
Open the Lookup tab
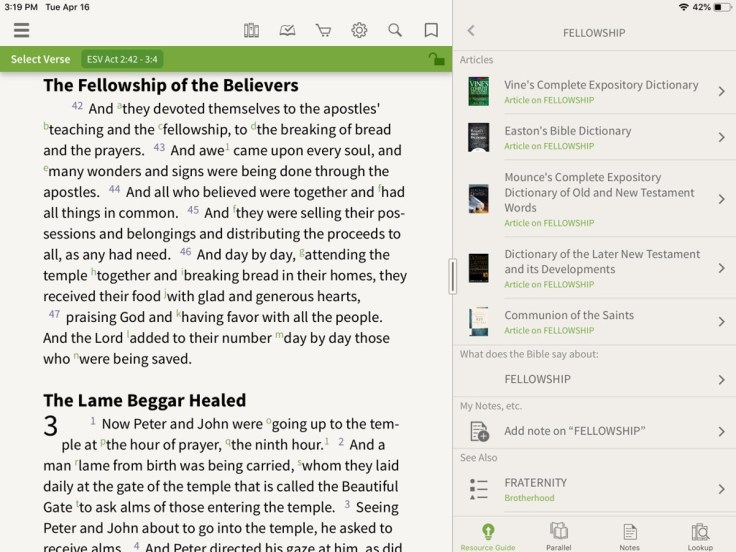pyautogui.click(x=700, y=535)
